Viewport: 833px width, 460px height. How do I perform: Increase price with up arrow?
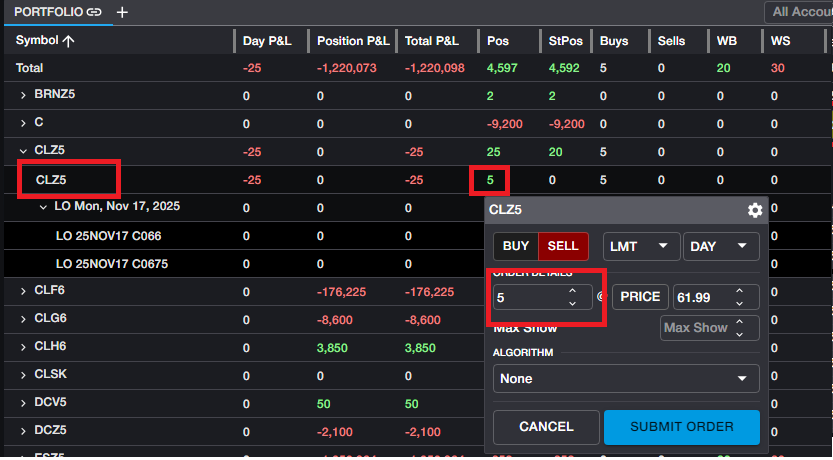[x=739, y=291]
